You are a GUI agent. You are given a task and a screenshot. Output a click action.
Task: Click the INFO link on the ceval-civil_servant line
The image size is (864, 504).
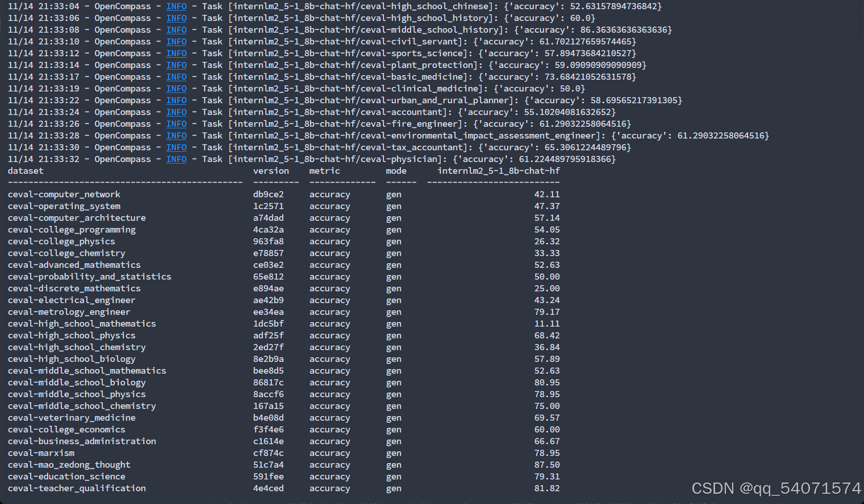176,41
